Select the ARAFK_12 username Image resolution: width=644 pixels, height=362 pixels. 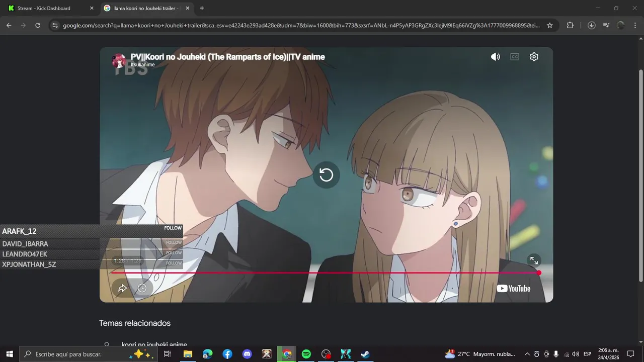click(19, 231)
